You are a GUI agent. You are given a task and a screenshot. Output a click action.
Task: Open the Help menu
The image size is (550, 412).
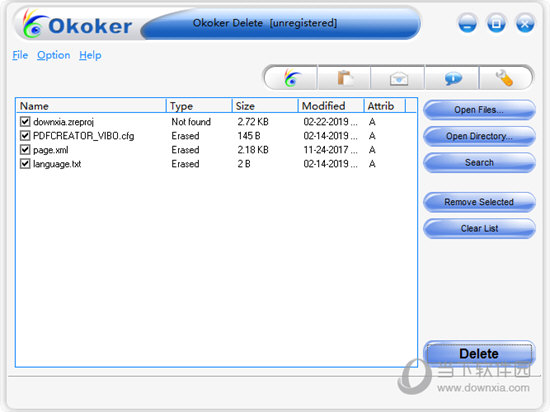tap(90, 55)
